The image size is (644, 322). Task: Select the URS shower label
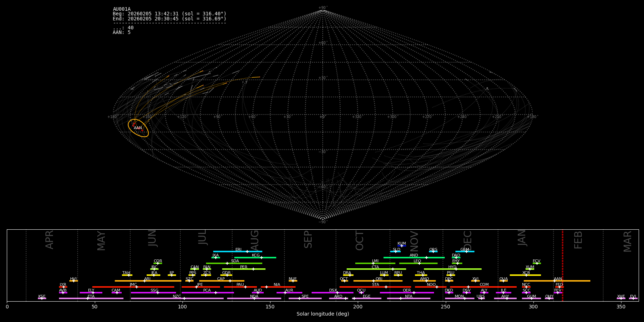coord(481,297)
